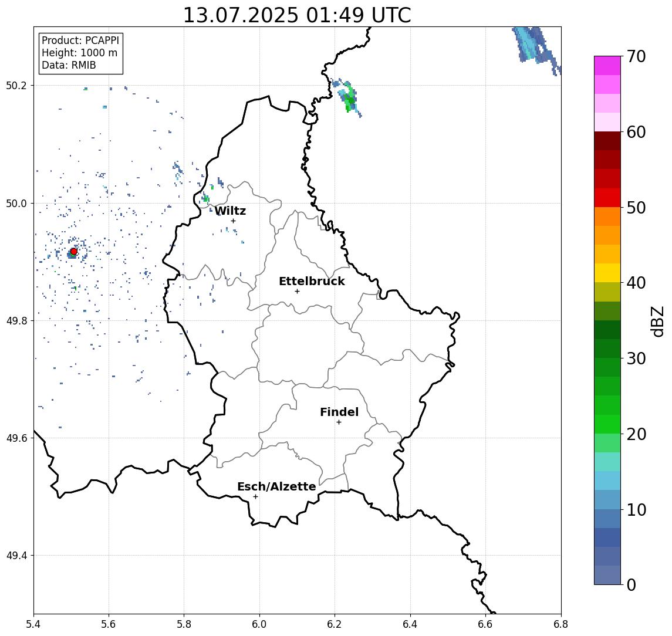Click the 'dBZ' colorbar label
Viewport: 672px width, 636px height.
pyautogui.click(x=657, y=321)
